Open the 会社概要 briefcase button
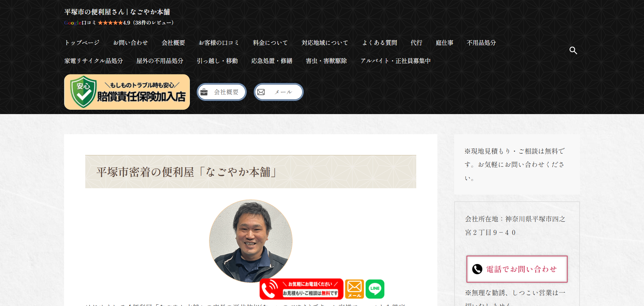The height and width of the screenshot is (306, 644). click(x=222, y=92)
